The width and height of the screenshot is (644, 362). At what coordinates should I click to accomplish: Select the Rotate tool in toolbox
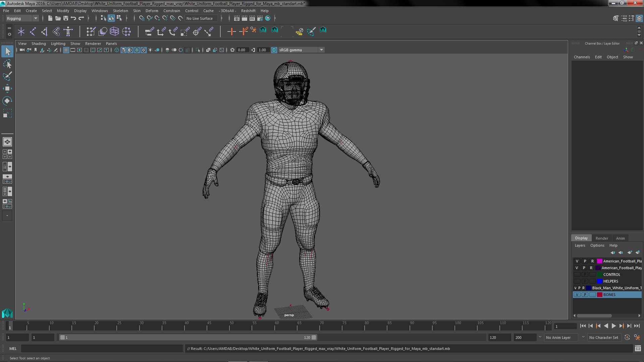pos(7,101)
